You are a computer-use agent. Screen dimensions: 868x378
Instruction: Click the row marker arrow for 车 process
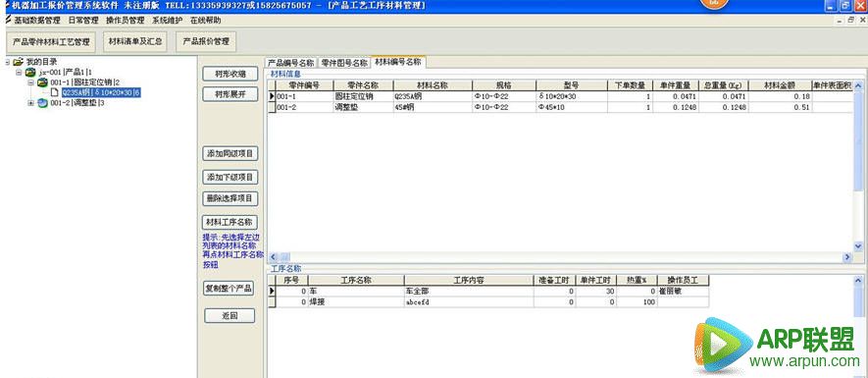pos(272,291)
